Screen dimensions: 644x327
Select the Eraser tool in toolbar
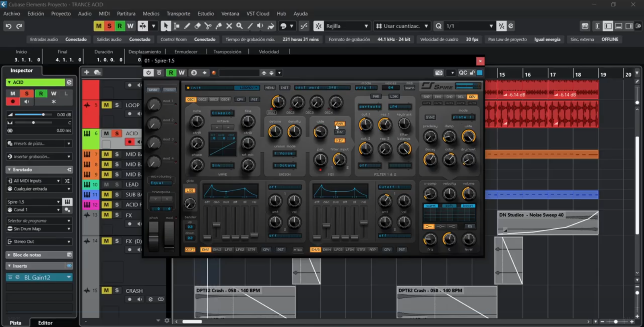tap(197, 26)
